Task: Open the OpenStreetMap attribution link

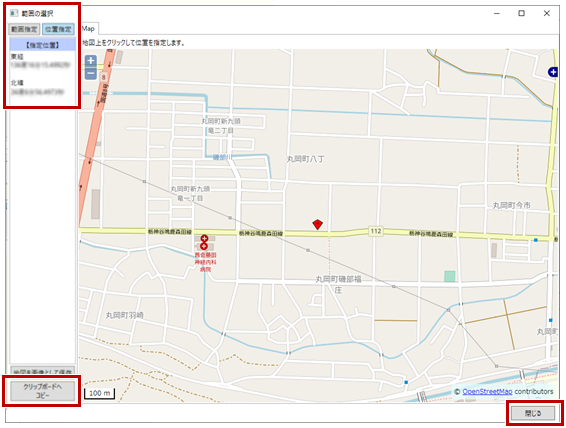Action: (x=487, y=392)
